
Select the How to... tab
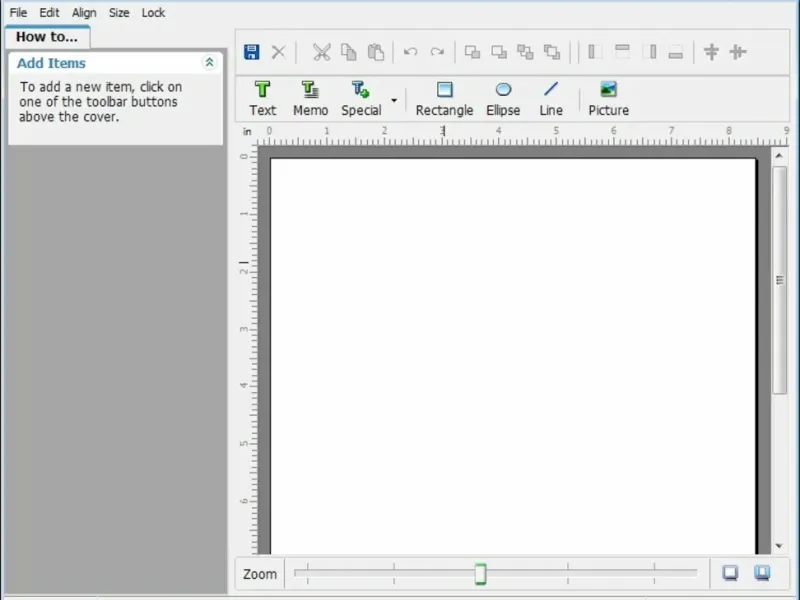(x=47, y=37)
